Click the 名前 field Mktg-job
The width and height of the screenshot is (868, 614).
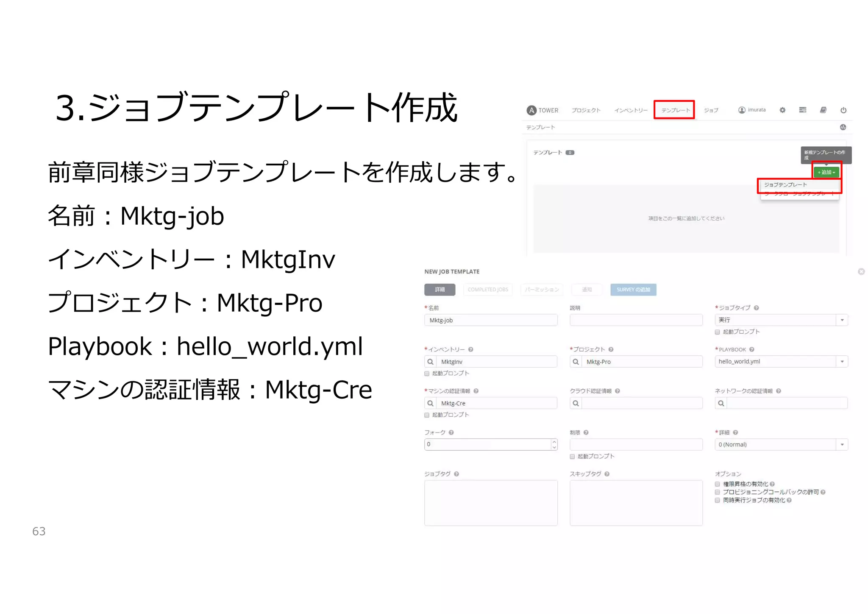[x=491, y=320]
